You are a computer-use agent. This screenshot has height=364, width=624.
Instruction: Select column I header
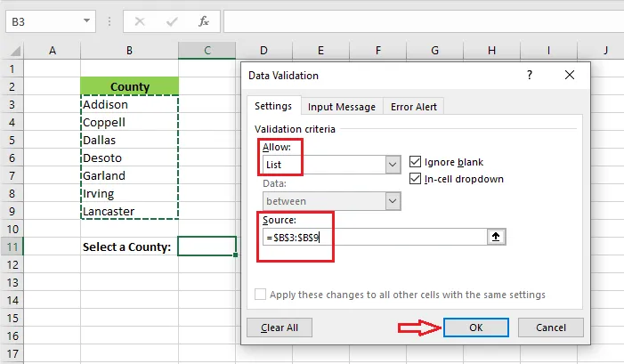549,51
